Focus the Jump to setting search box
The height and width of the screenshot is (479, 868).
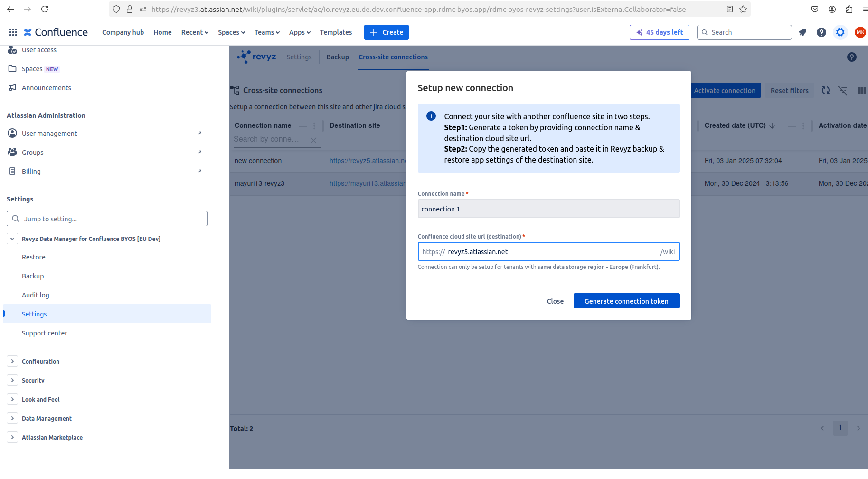point(107,219)
